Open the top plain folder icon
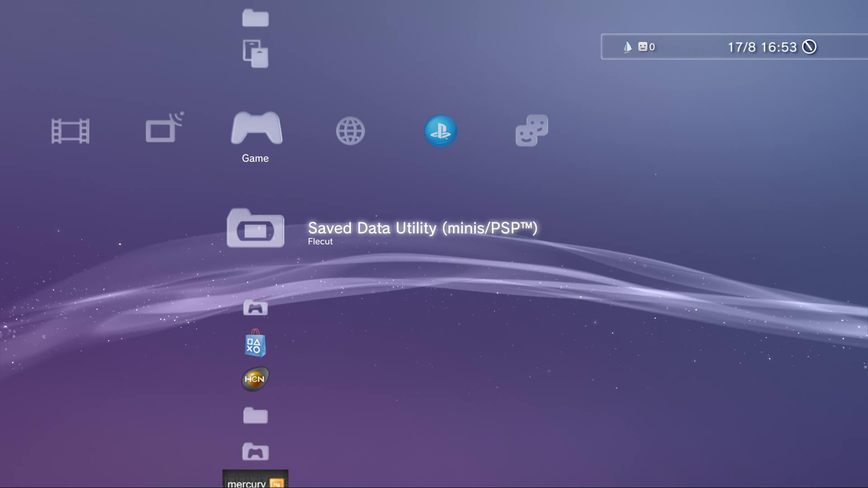 coord(255,18)
